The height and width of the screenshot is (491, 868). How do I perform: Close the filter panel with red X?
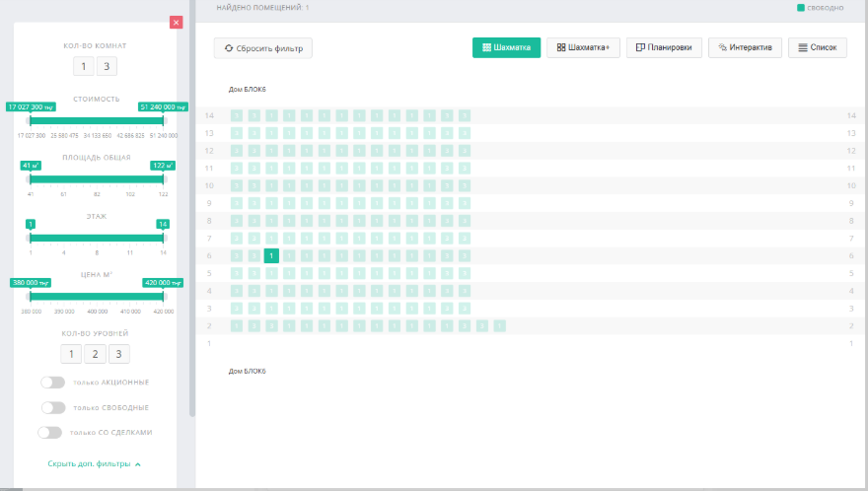(x=176, y=22)
